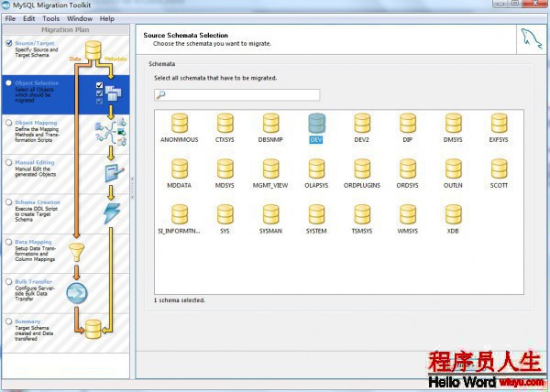Screen dimensions: 550x392
Task: Open the Edit menu
Action: [28, 18]
